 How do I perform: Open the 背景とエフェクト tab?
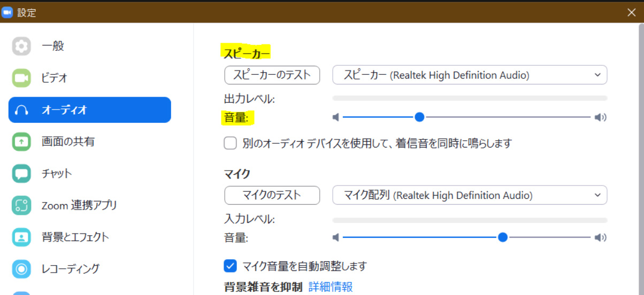(90, 237)
